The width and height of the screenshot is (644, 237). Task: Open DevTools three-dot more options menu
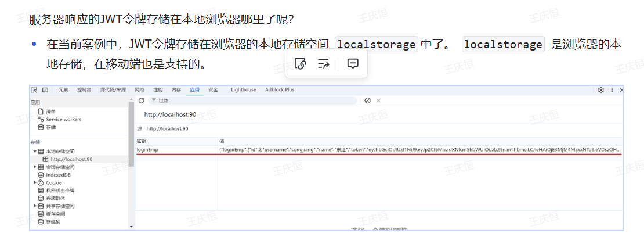pyautogui.click(x=612, y=90)
